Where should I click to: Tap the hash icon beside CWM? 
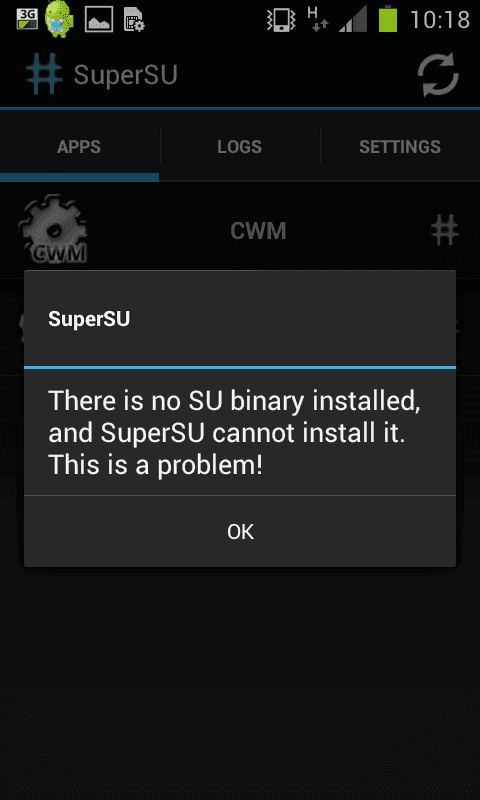[x=445, y=230]
